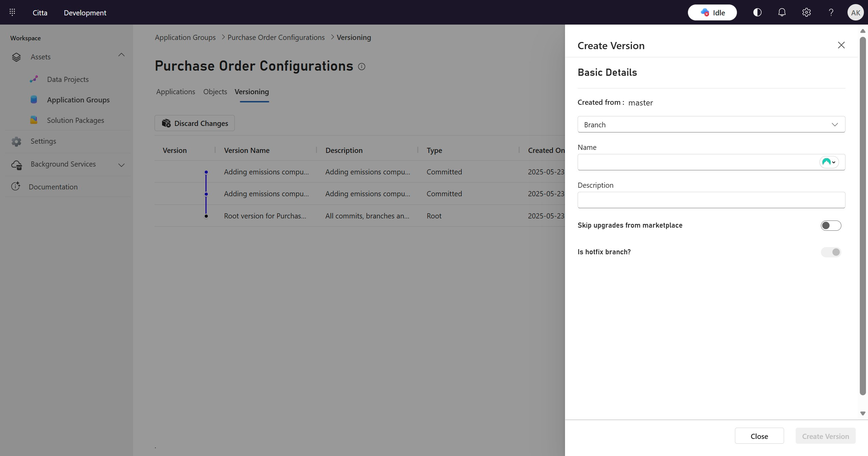868x456 pixels.
Task: Toggle the Is hotfix branch switch
Action: (830, 252)
